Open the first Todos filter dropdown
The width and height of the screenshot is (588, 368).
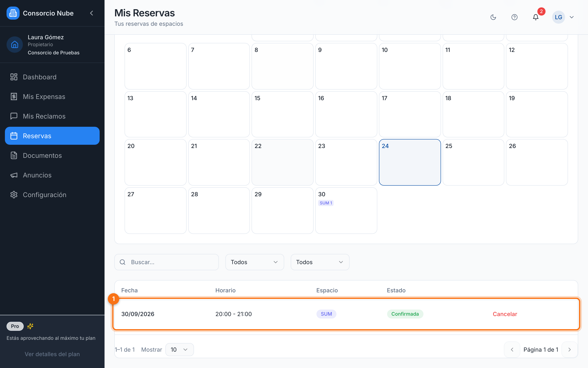pos(255,262)
